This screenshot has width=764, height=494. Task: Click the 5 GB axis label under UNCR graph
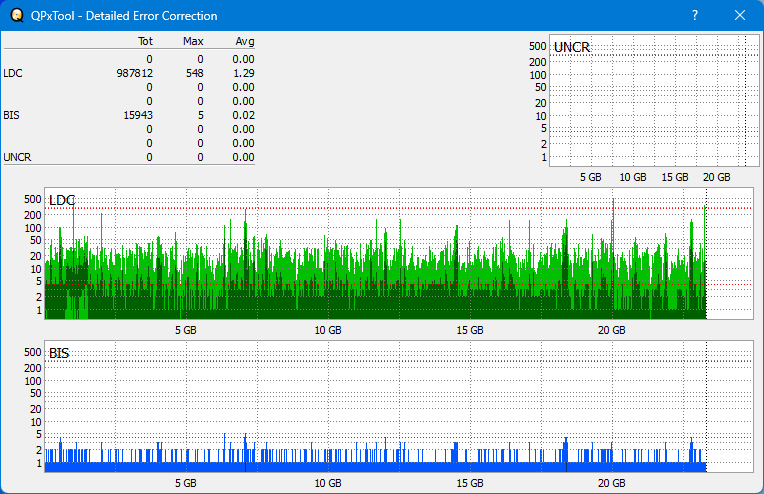click(591, 177)
